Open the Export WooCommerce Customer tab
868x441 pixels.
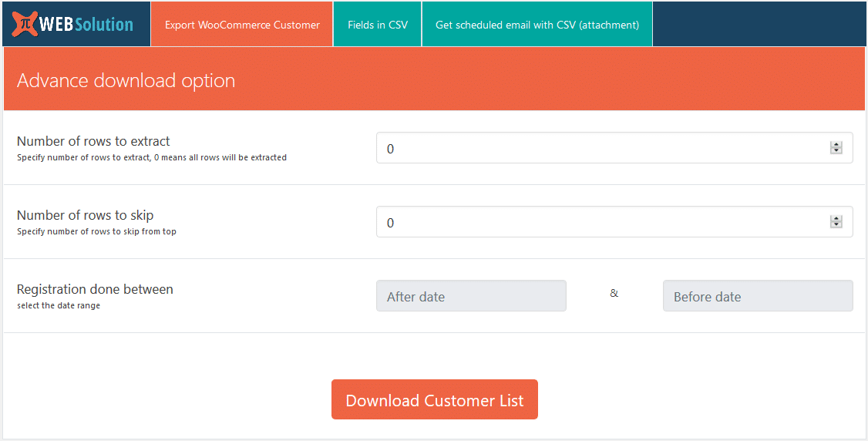coord(242,25)
